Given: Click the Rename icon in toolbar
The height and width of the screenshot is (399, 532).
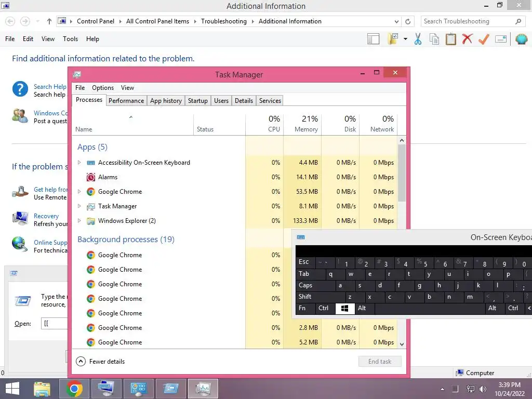Looking at the screenshot, I should pyautogui.click(x=501, y=39).
